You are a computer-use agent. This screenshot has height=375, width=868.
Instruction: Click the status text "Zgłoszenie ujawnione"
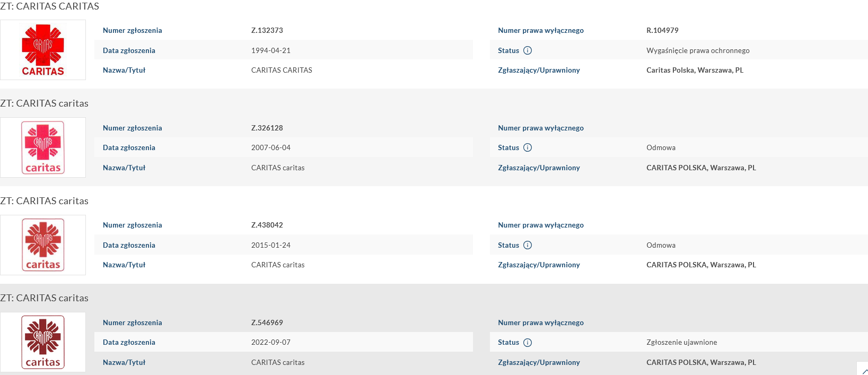tap(681, 342)
